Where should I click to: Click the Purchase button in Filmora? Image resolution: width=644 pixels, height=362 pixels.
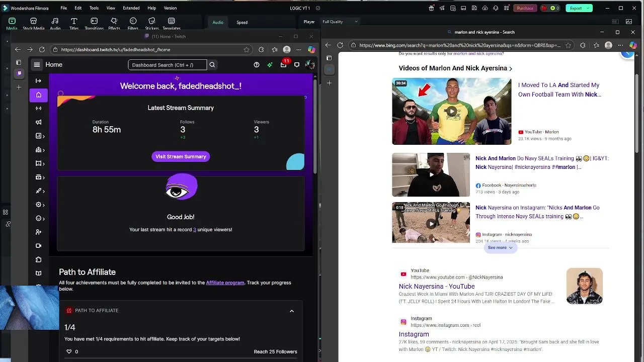(x=525, y=8)
